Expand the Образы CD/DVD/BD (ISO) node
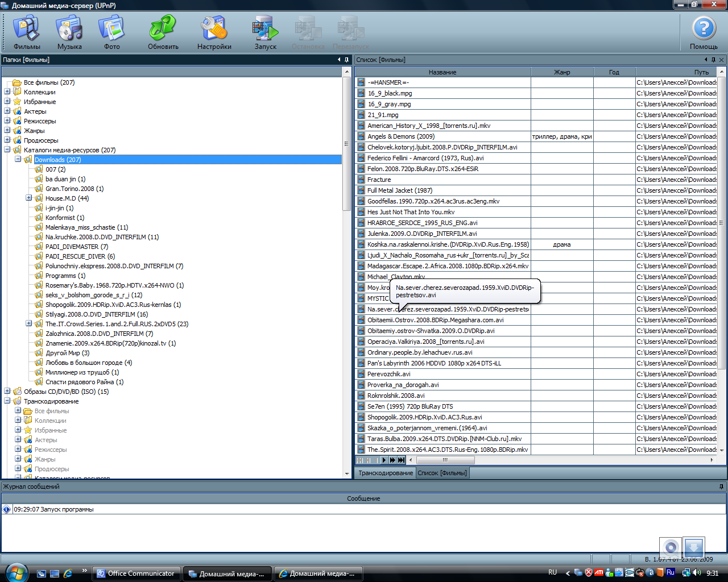 point(7,392)
